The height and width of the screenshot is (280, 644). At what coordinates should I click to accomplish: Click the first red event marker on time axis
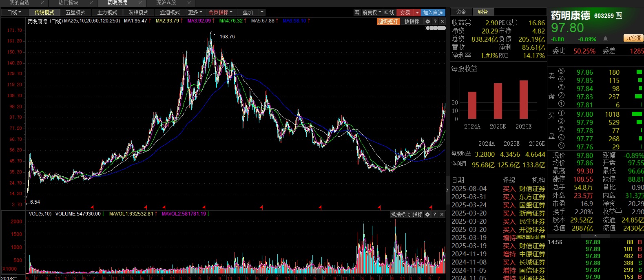(x=92, y=207)
